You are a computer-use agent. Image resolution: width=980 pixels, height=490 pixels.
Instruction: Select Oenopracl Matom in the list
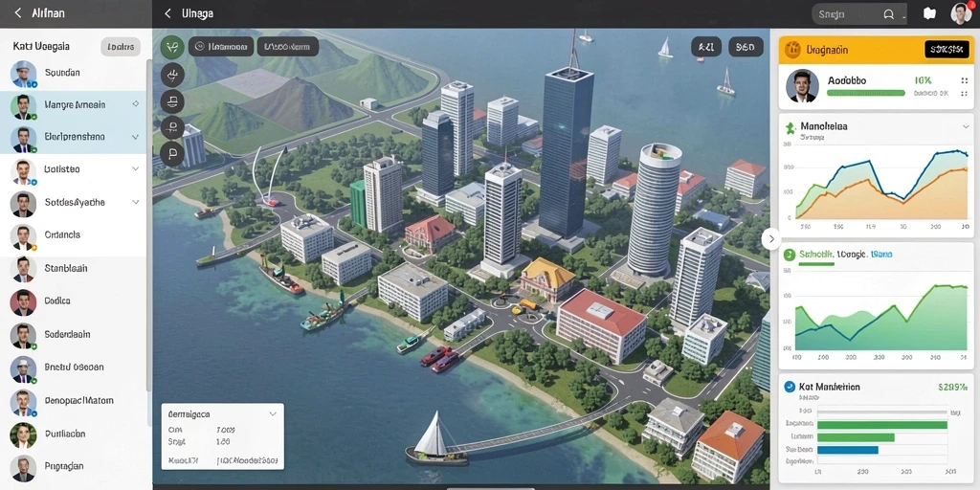(73, 401)
